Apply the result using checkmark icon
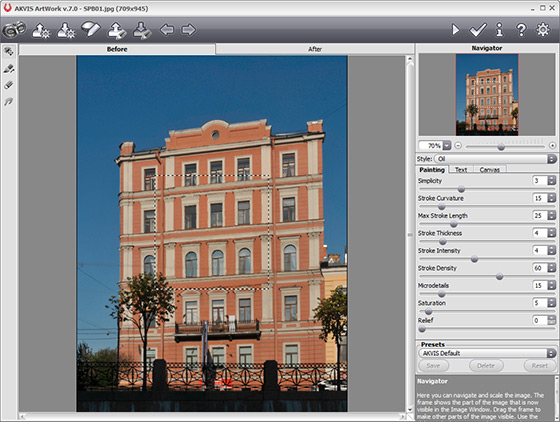This screenshot has width=560, height=422. (478, 30)
